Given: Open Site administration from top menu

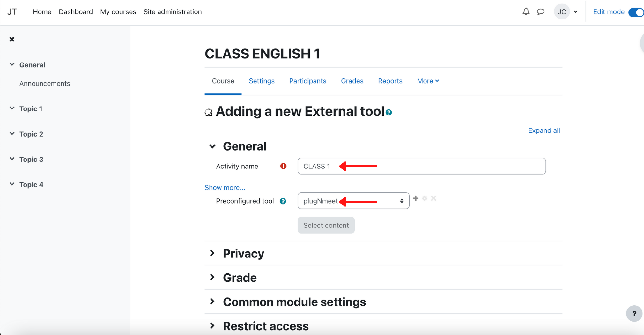Looking at the screenshot, I should click(x=173, y=12).
